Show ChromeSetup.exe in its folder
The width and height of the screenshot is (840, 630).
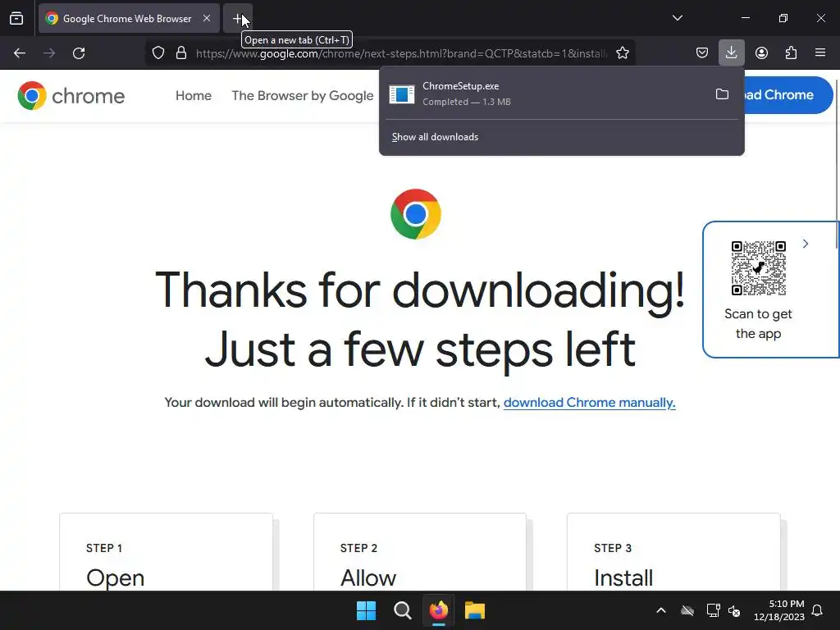(x=722, y=94)
